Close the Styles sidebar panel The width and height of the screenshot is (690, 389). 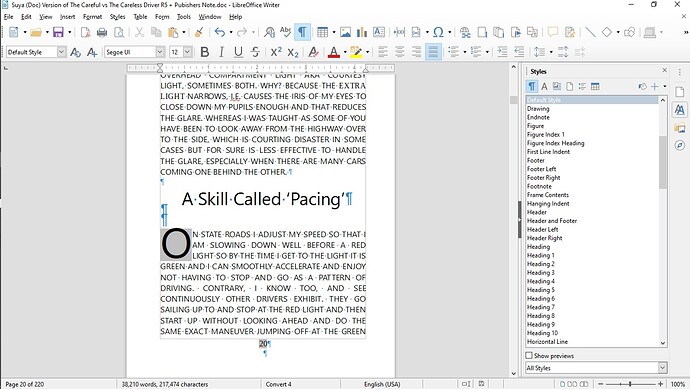point(664,70)
